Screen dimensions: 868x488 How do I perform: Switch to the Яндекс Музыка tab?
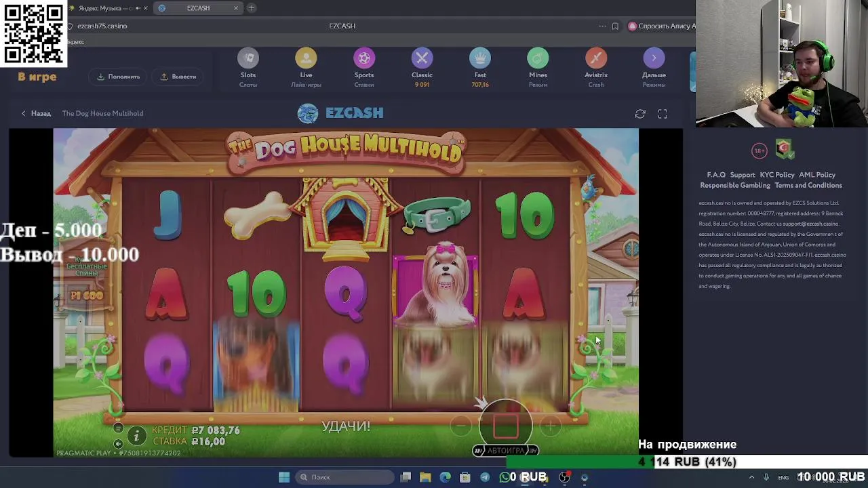[102, 8]
